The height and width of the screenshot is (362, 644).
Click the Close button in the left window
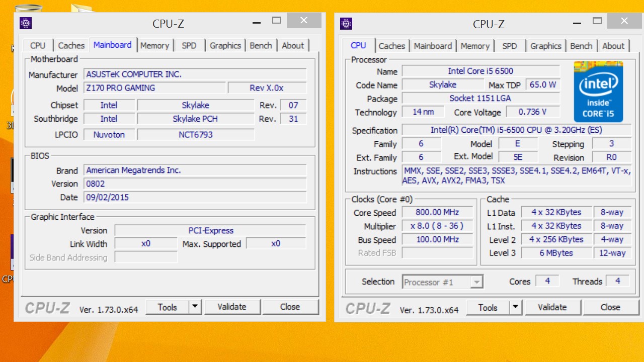pyautogui.click(x=290, y=307)
